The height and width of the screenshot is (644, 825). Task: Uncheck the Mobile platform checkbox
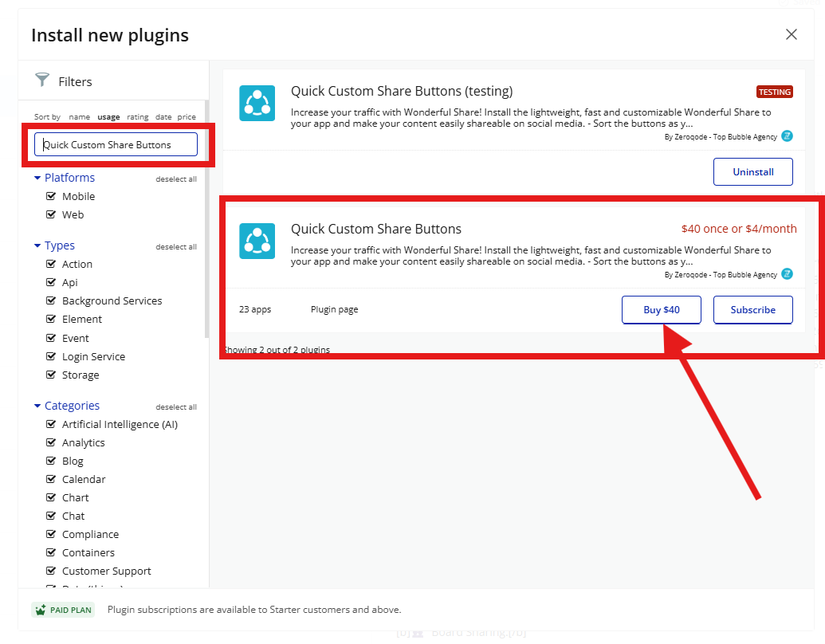[51, 196]
